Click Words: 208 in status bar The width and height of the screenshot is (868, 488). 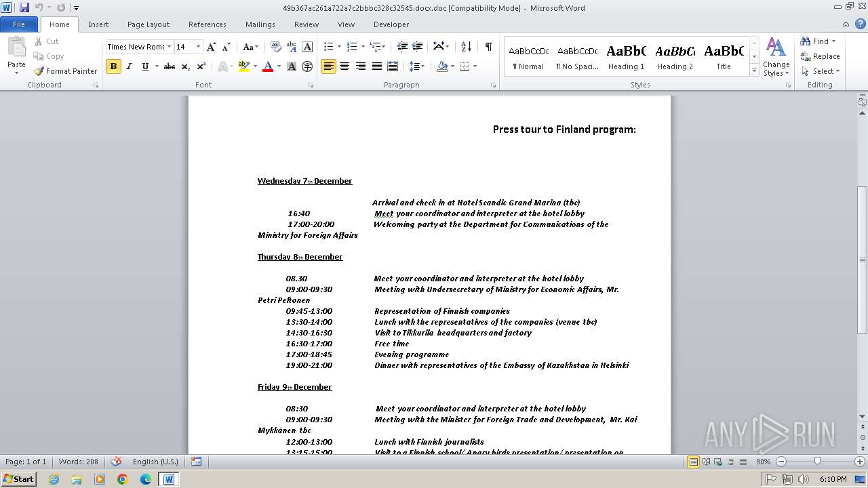[78, 462]
